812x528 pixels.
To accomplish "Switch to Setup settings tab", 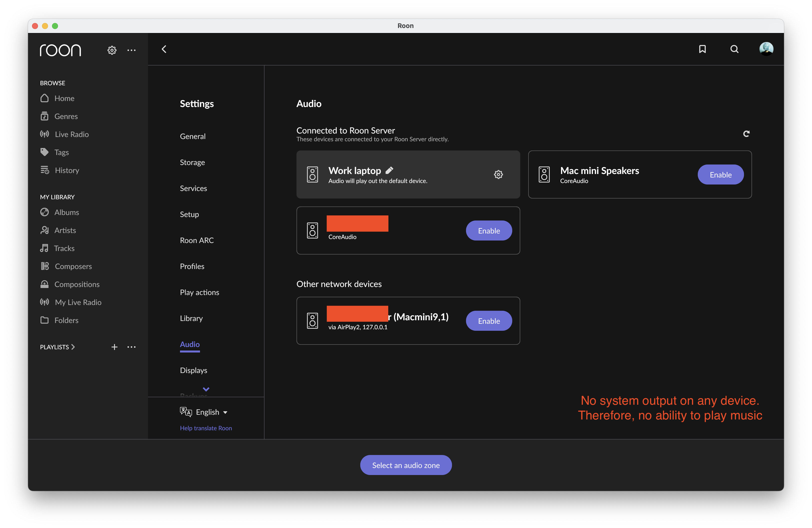I will tap(189, 214).
